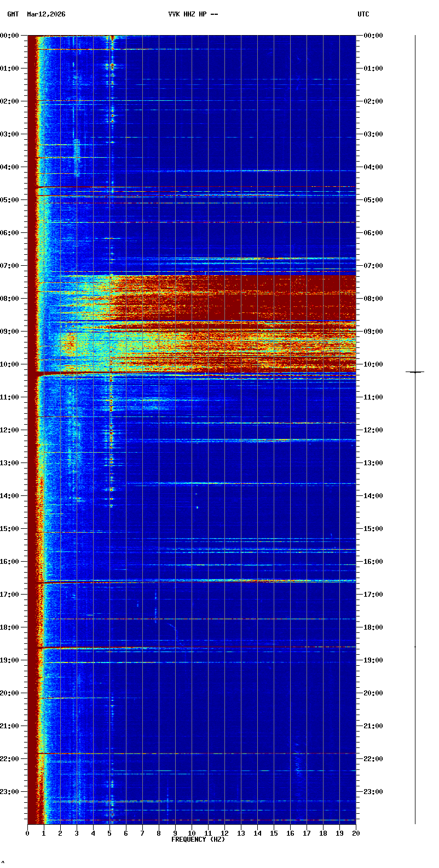Click the 10 tick on frequency axis
Viewport: 439px width, 868px height.
[192, 833]
